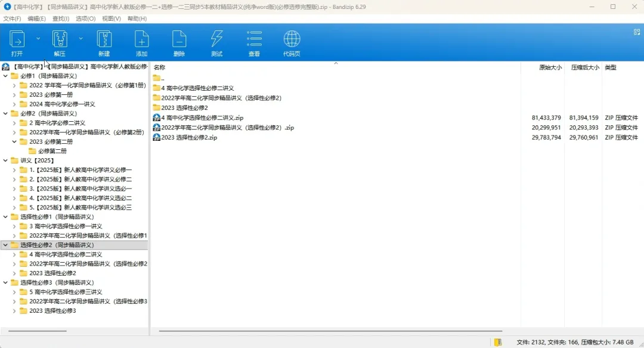Select folder name 4 高中化学选择性必修二讲义 in list
The image size is (644, 348).
(197, 88)
